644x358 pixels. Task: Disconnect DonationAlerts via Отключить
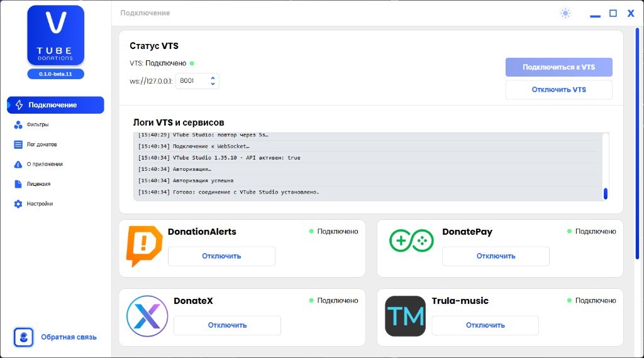coord(221,256)
